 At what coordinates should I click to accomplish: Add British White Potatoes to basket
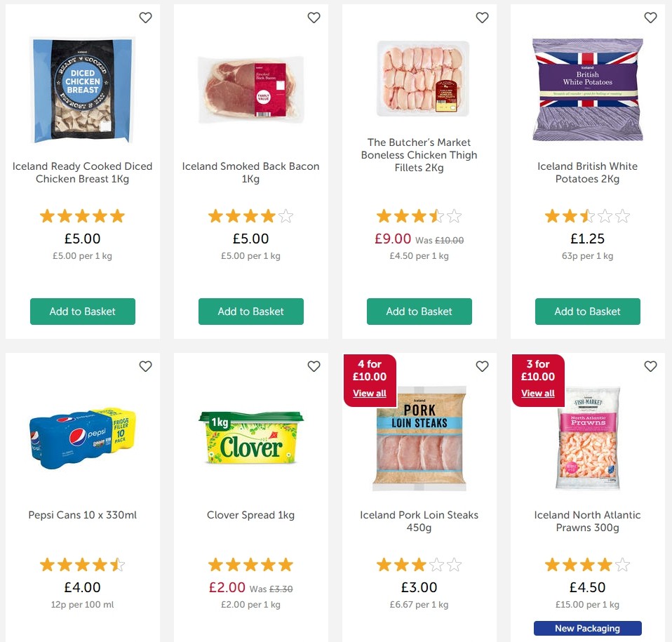click(587, 311)
